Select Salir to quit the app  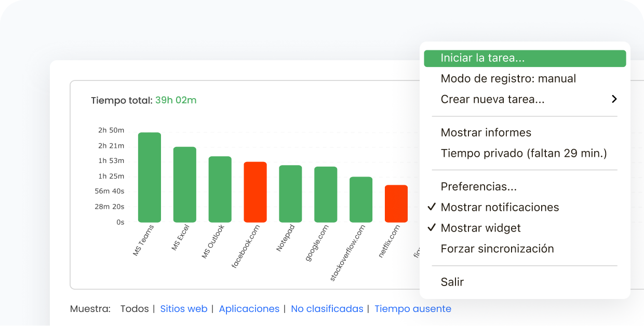coord(452,282)
